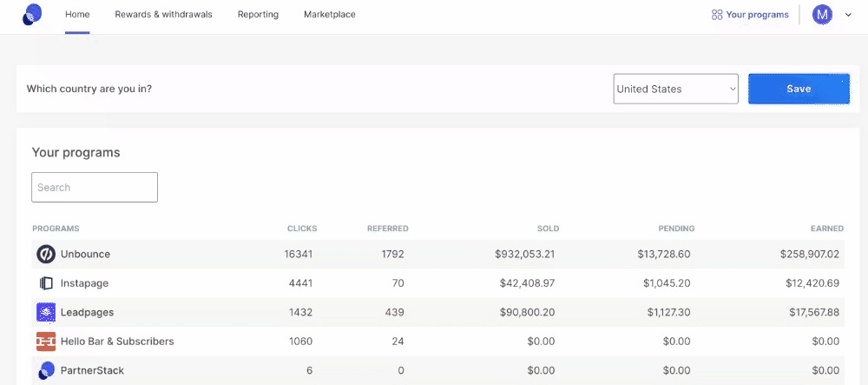Screen dimensions: 868x385
Task: Click the PartnerStack program row icon
Action: [x=46, y=370]
